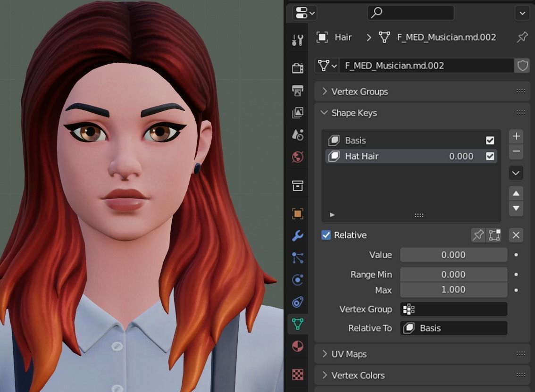Click the properties search field
Image resolution: width=535 pixels, height=392 pixels.
click(x=410, y=13)
